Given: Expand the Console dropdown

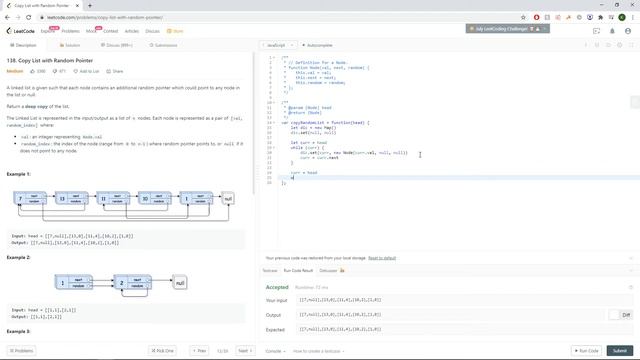Looking at the screenshot, I should [276, 351].
